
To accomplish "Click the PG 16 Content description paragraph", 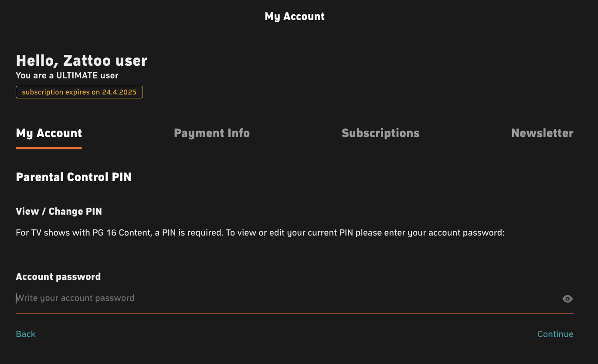I will pos(260,233).
